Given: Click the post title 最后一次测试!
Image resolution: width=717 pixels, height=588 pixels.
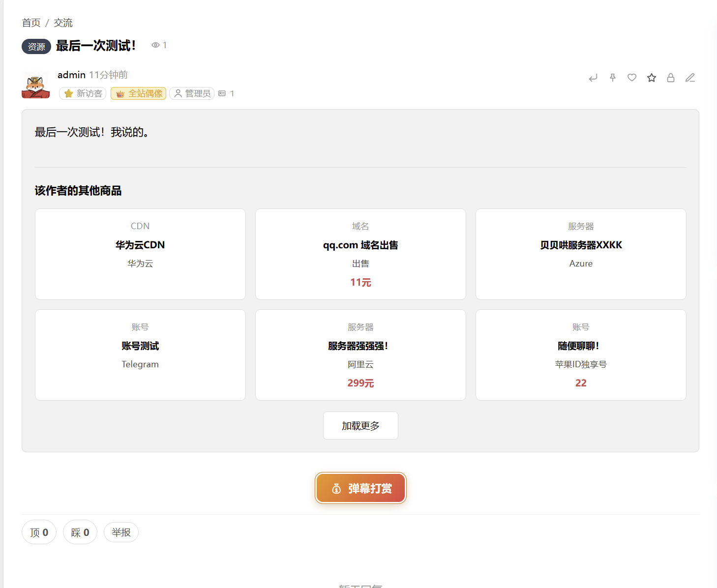Looking at the screenshot, I should click(x=96, y=46).
